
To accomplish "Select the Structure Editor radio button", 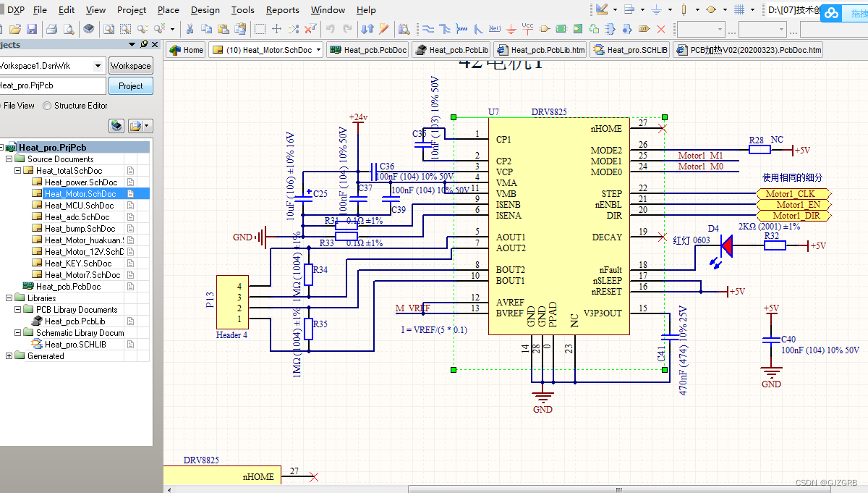I will (x=47, y=106).
